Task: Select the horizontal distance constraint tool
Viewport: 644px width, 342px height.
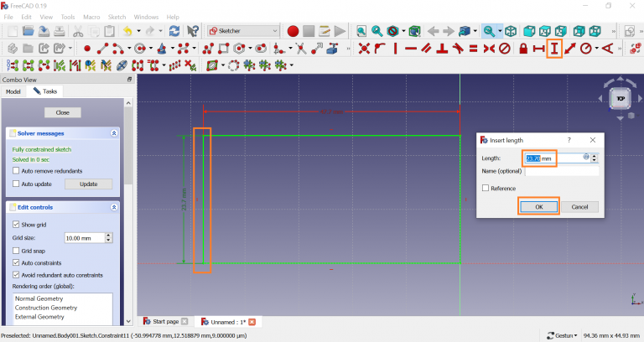Action: pyautogui.click(x=538, y=49)
